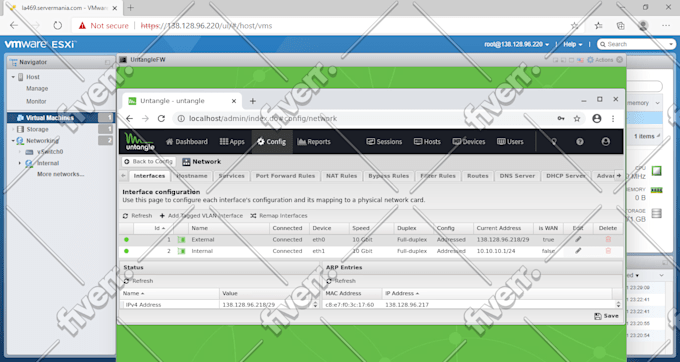Open the Config menu in Untangle
This screenshot has height=362, width=680.
[x=271, y=142]
